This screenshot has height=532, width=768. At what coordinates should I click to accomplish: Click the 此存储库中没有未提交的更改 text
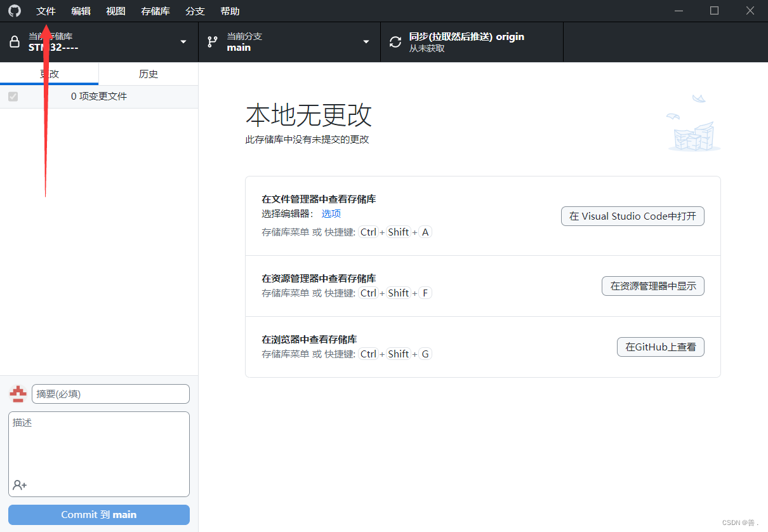tap(307, 139)
